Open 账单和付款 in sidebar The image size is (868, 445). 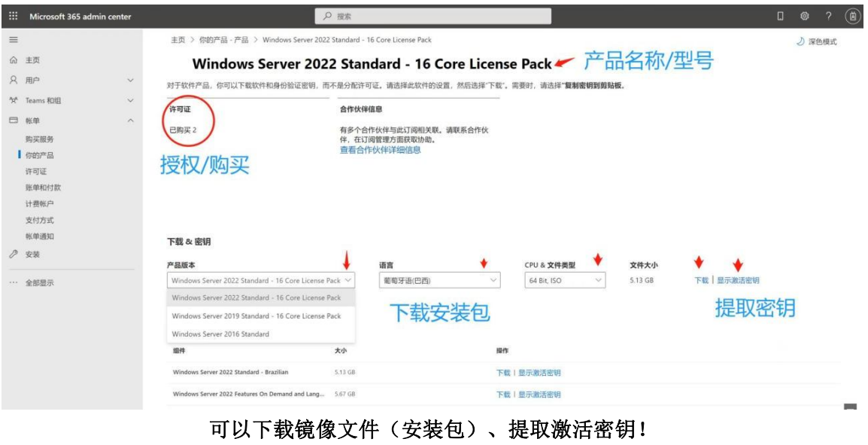[x=43, y=187]
